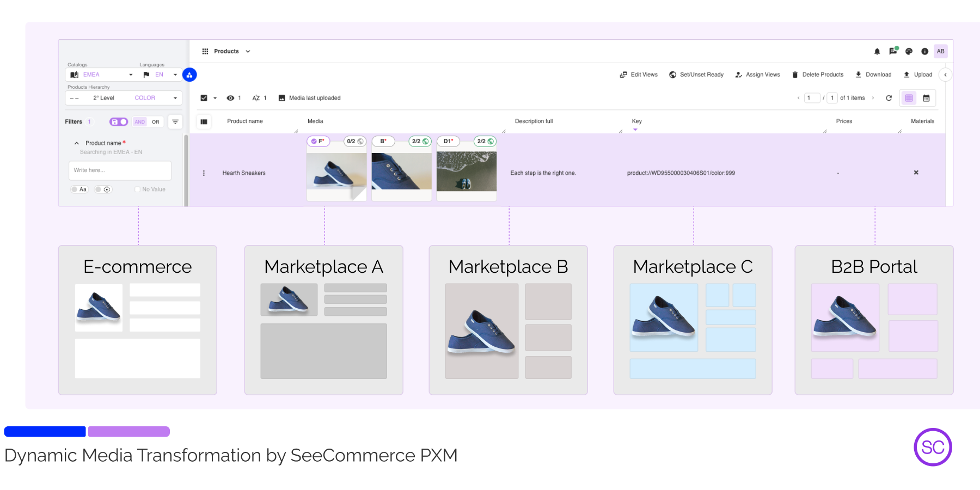Screen dimensions: 980x490
Task: Click Delete Products button
Action: (817, 75)
